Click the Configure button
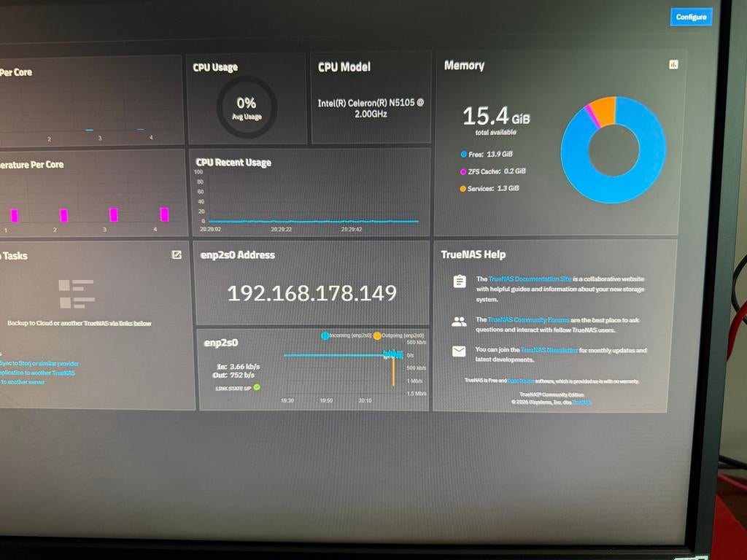The height and width of the screenshot is (560, 747). (691, 17)
